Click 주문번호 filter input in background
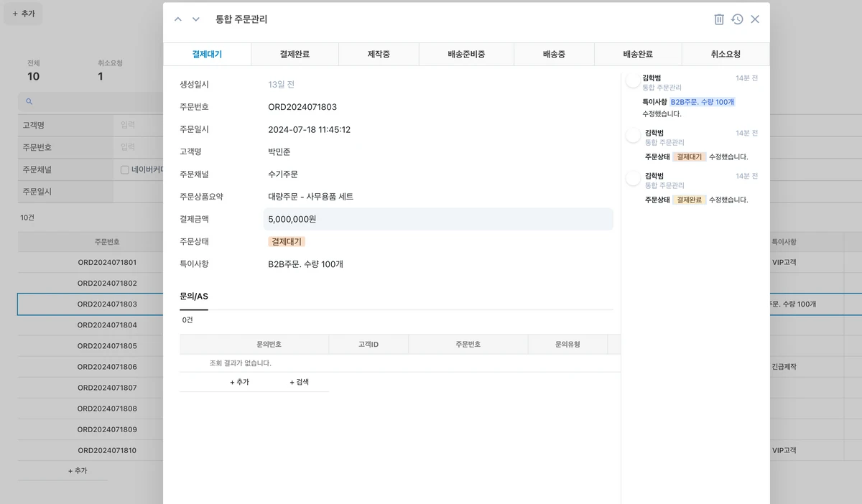This screenshot has width=862, height=504. [139, 147]
